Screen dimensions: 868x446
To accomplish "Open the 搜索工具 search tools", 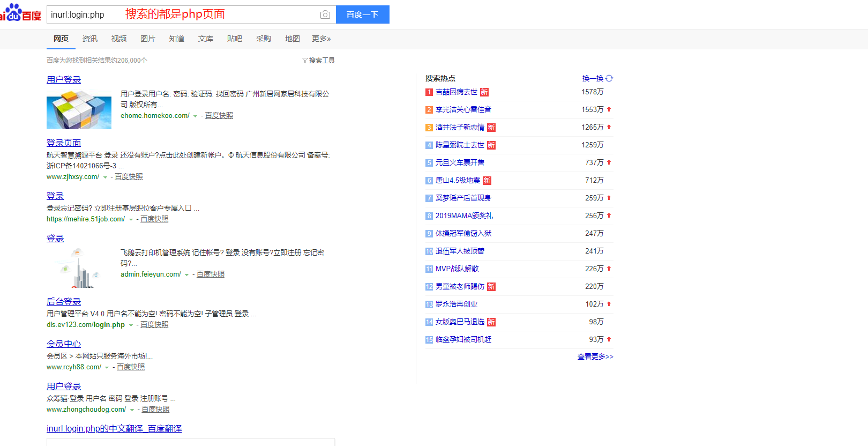I will (319, 61).
